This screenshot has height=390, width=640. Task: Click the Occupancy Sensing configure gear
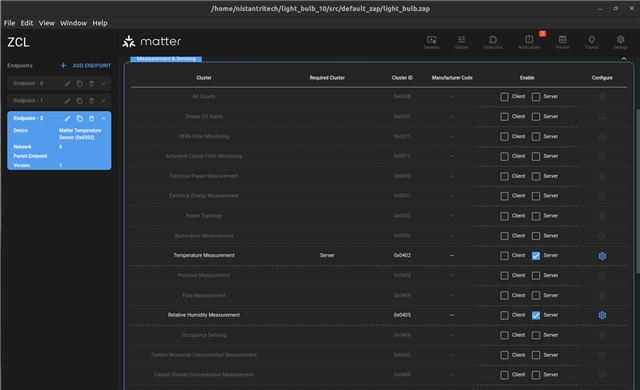coord(602,335)
